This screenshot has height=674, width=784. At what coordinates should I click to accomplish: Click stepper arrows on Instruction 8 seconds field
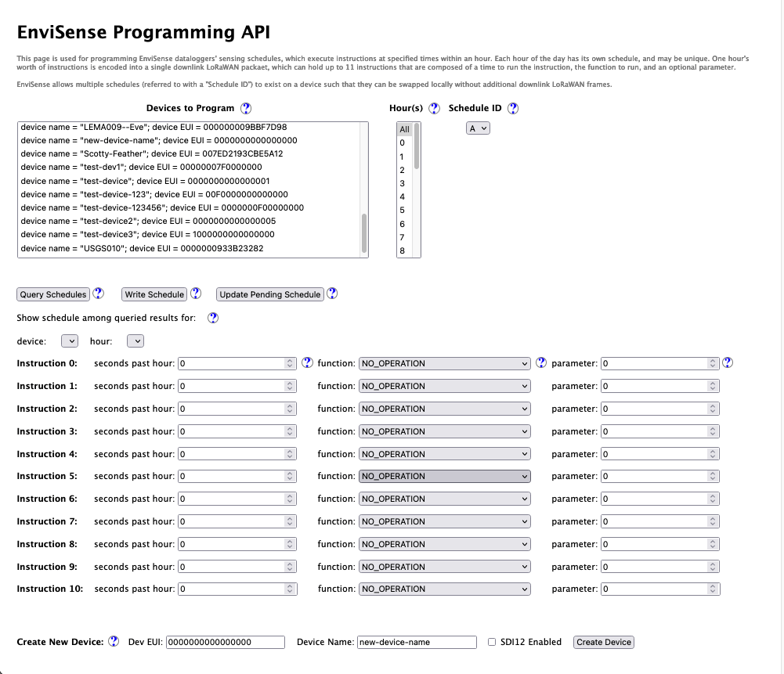pos(290,544)
